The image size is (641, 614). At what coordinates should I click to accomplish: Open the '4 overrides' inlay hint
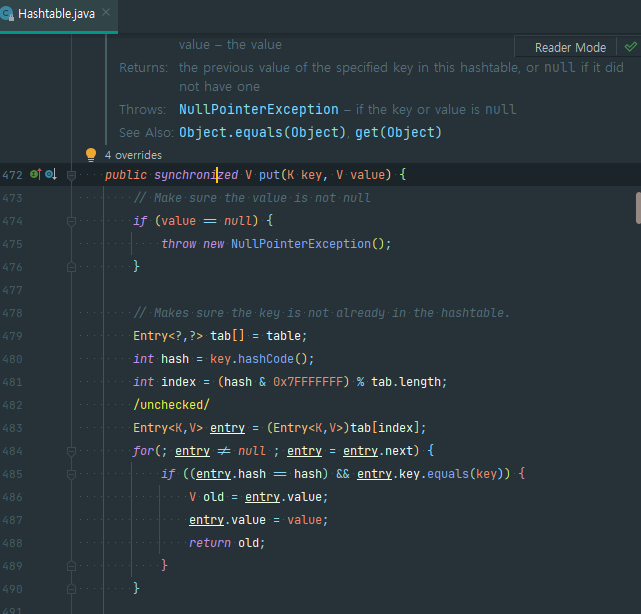tap(133, 155)
